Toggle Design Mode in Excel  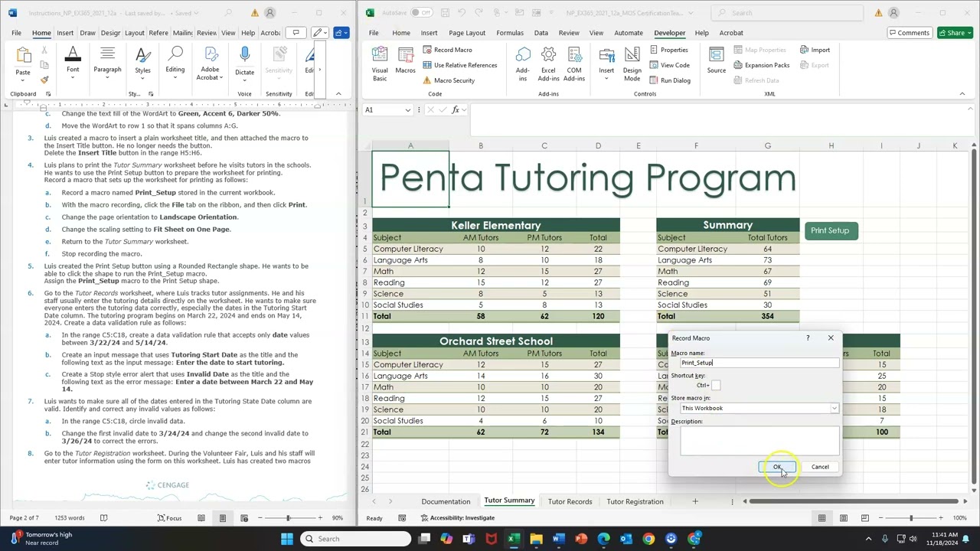632,64
